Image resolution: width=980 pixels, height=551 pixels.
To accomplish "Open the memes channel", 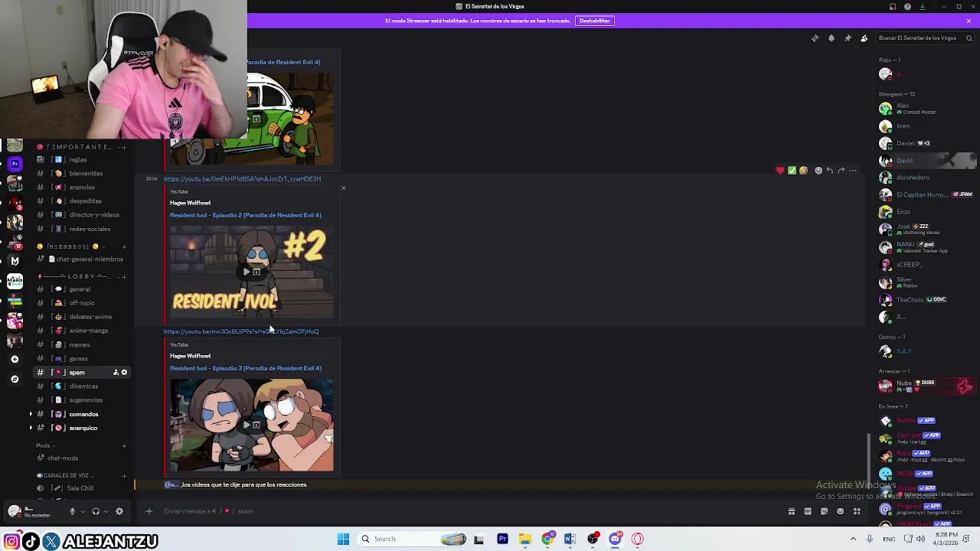I will (80, 345).
